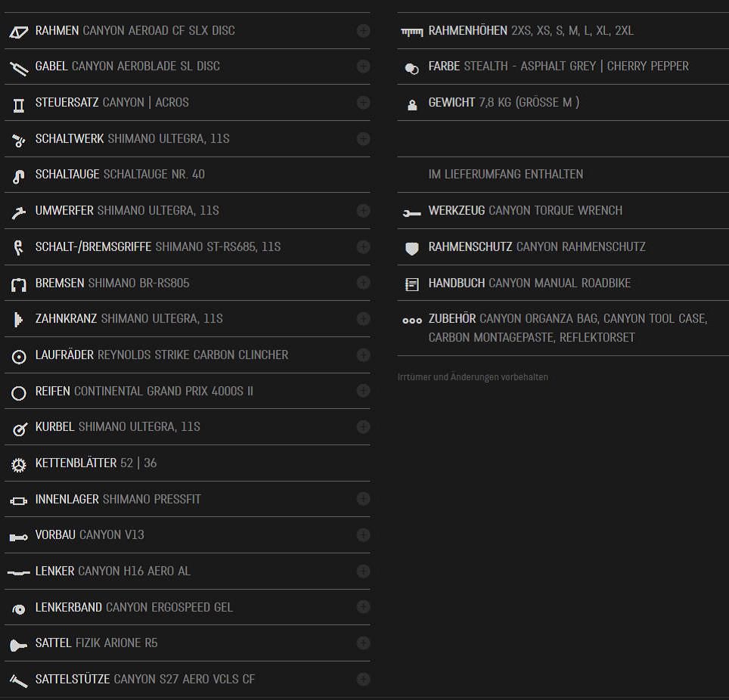Expand the Schaltwerk row's plus button

363,138
